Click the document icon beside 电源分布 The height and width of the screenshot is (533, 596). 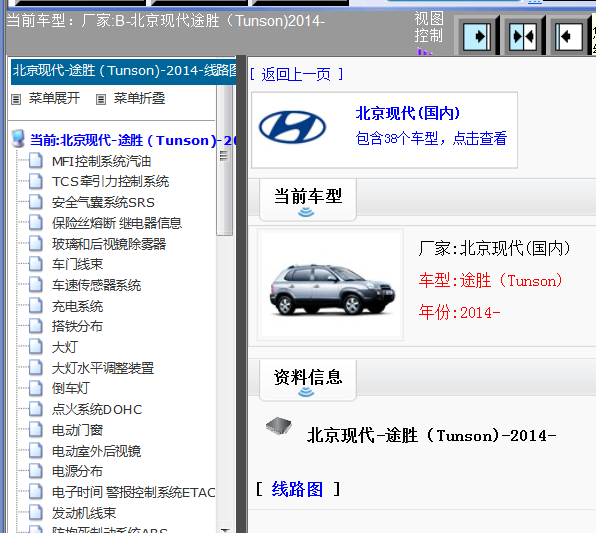(36, 471)
